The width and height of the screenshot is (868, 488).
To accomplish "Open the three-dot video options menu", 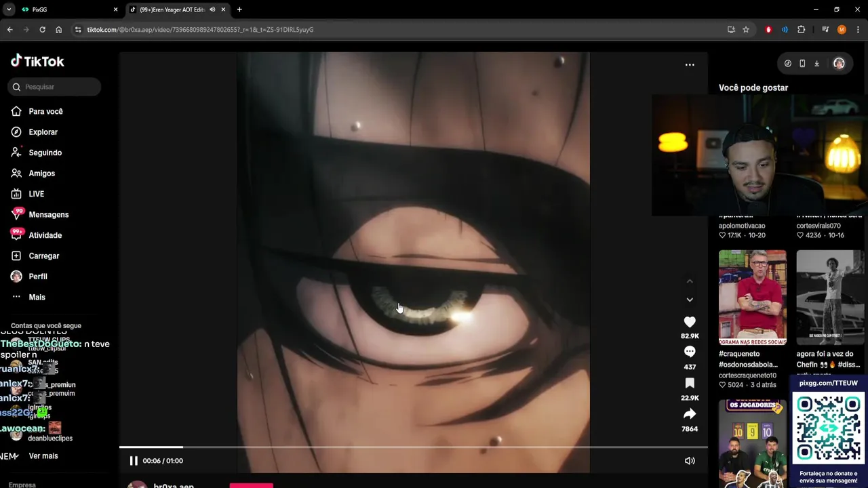I will 690,65.
